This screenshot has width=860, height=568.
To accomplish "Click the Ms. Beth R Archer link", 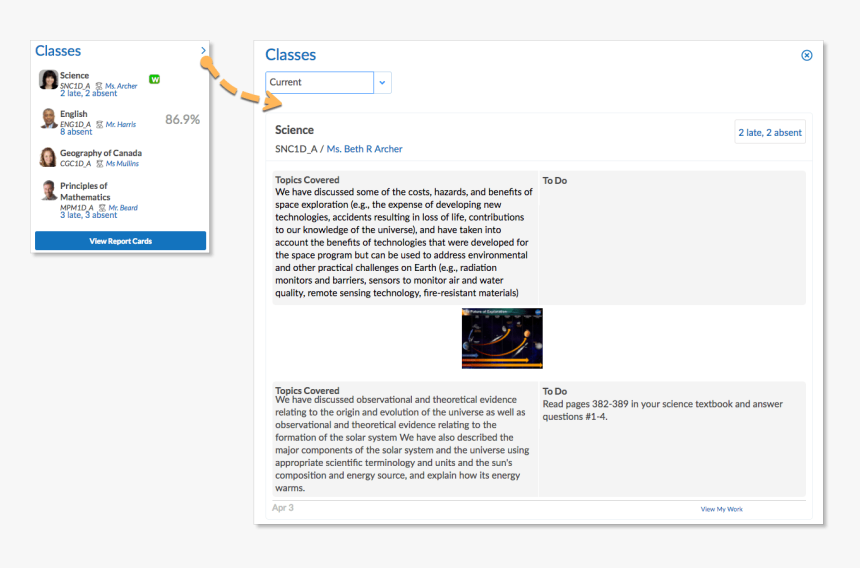I will [x=364, y=149].
